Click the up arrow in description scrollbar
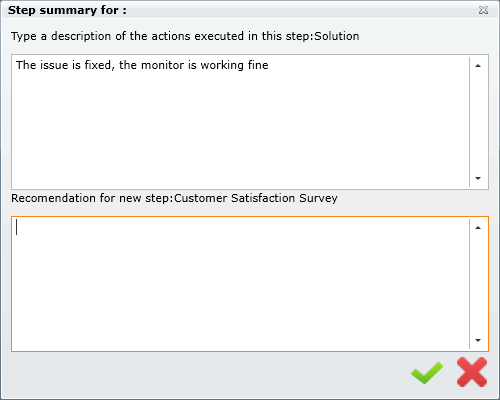The width and height of the screenshot is (500, 400). (478, 66)
